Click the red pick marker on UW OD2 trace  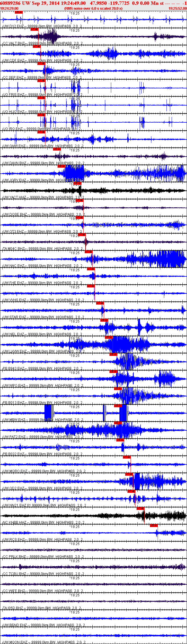coord(129,474)
